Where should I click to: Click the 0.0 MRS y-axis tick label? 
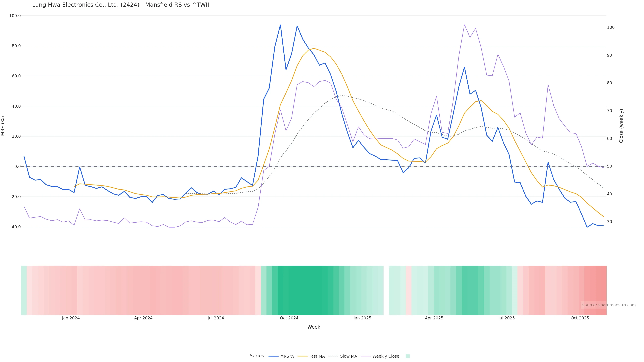click(x=17, y=167)
